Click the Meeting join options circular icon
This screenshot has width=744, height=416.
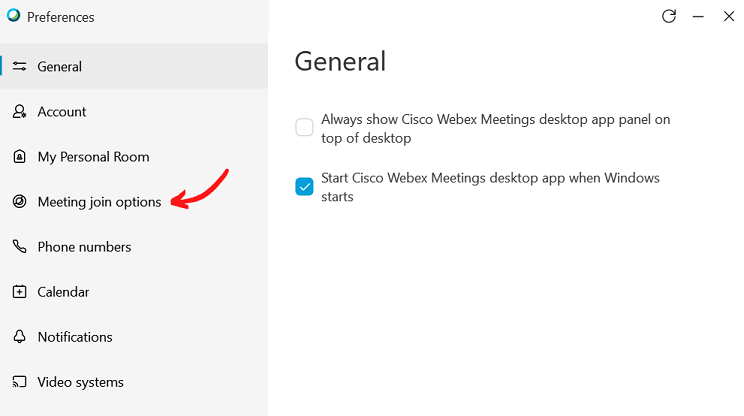(x=19, y=202)
